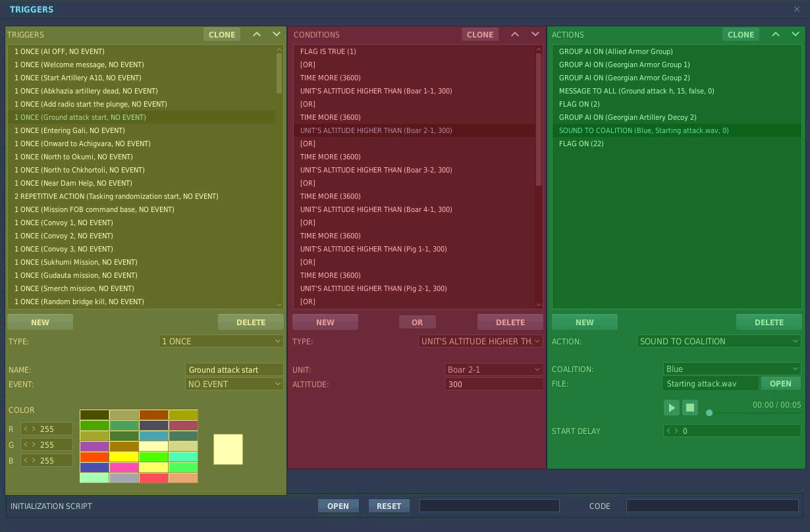Select condition altitude higher than Boar 3-2
Screen dimensions: 810x532
pos(414,170)
